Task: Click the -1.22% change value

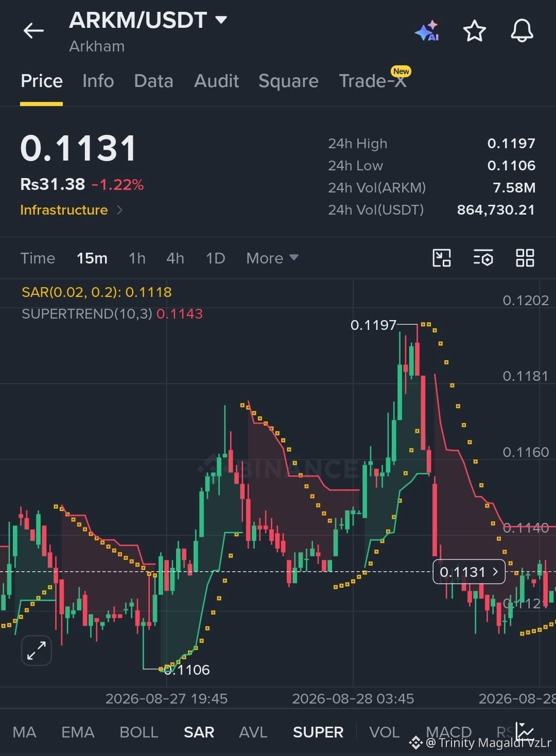Action: (118, 184)
